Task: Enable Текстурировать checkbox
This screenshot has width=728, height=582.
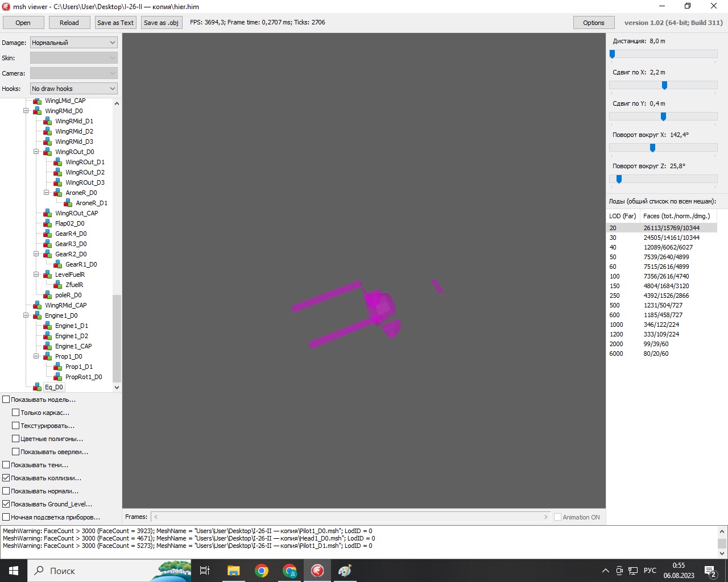Action: click(x=16, y=426)
